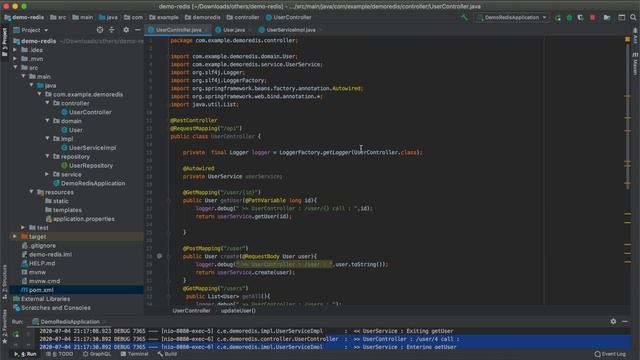Expand the test folder
This screenshot has height=360, width=640.
(23, 227)
